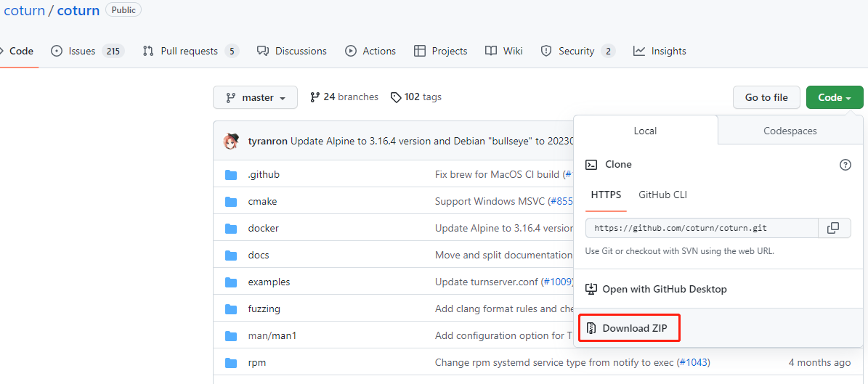868x384 pixels.
Task: Open the latest commit message link
Action: pos(431,141)
